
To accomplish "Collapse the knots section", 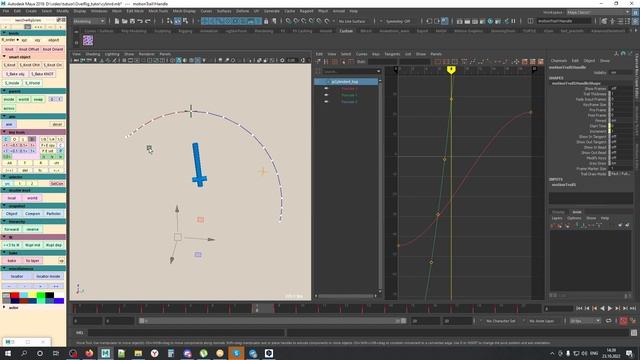I will click(x=4, y=33).
